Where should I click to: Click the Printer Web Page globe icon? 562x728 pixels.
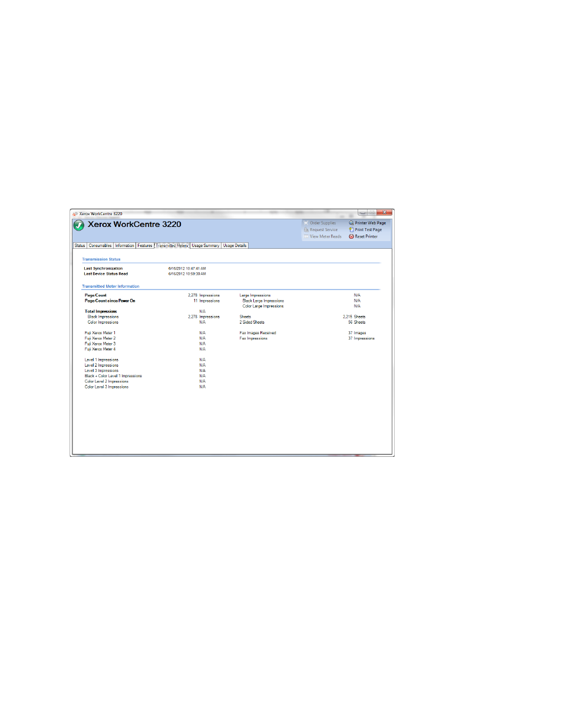(351, 223)
